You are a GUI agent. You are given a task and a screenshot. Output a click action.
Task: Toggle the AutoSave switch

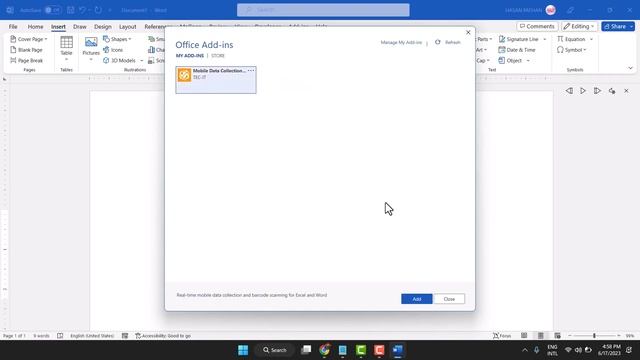pos(53,10)
